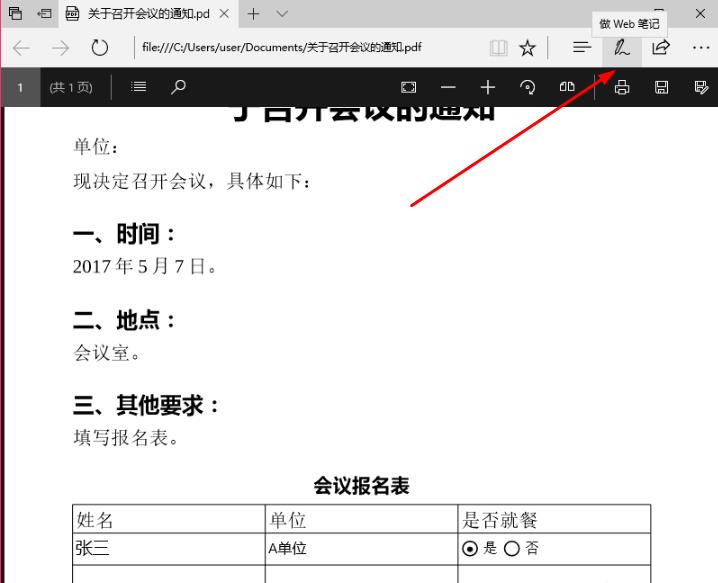The width and height of the screenshot is (718, 583).
Task: Click the 会议报名表 table heading
Action: (x=361, y=485)
